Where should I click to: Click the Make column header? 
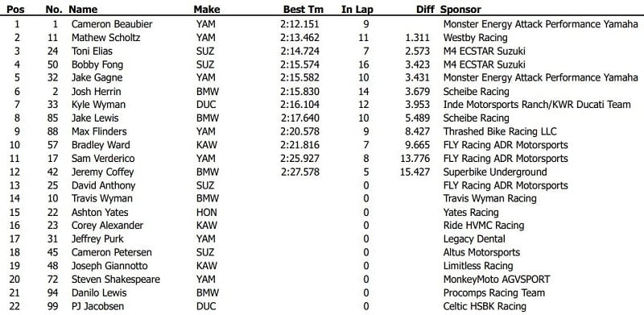click(207, 9)
